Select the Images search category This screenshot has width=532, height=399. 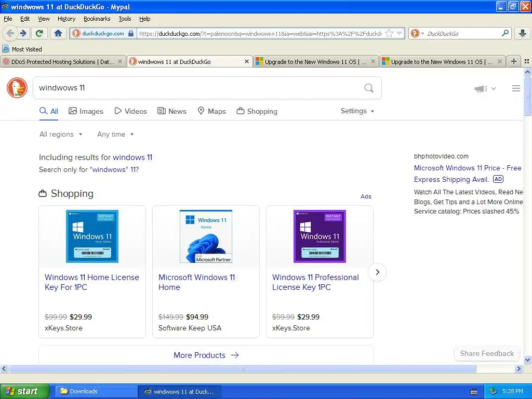86,111
